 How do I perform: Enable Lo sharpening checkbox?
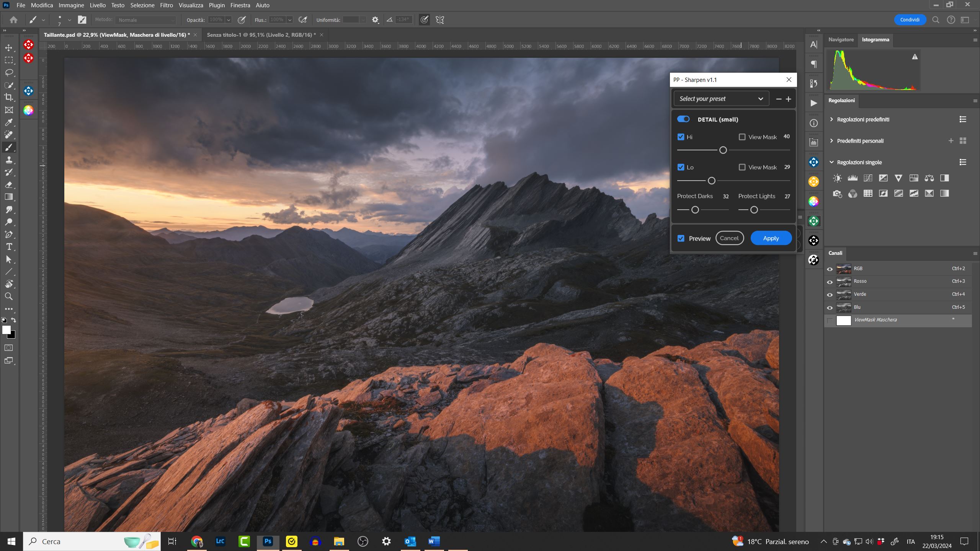[x=681, y=167]
